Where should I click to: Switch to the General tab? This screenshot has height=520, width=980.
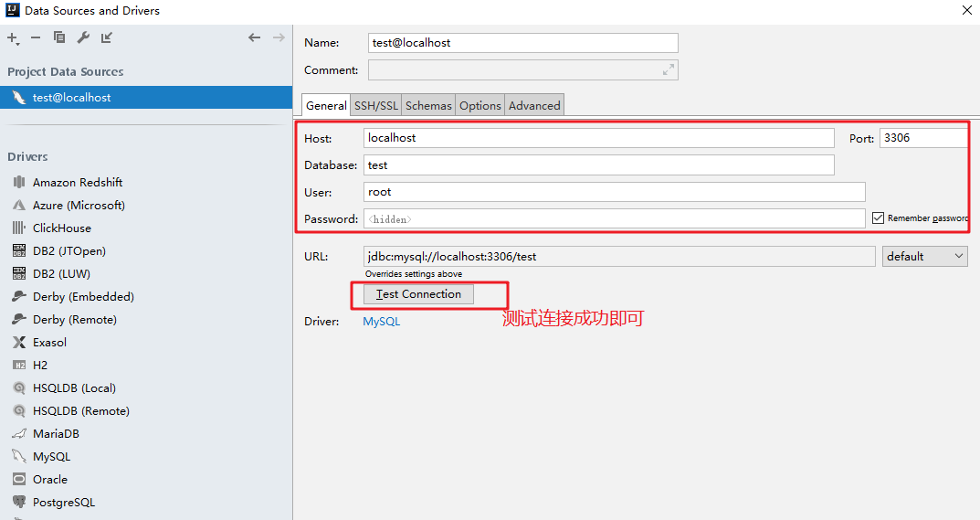[x=326, y=106]
